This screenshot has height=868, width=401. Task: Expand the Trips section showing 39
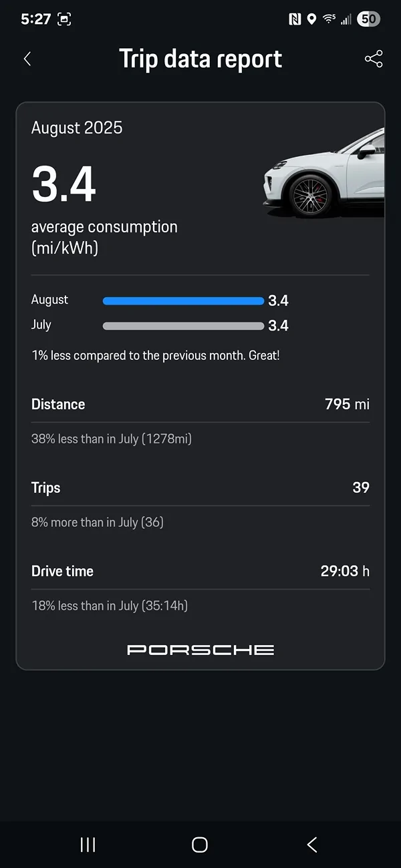[x=200, y=487]
